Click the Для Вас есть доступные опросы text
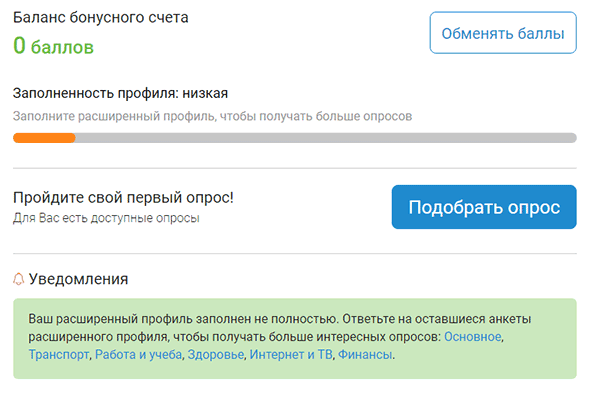Screen dimensions: 600x393 click(x=106, y=218)
